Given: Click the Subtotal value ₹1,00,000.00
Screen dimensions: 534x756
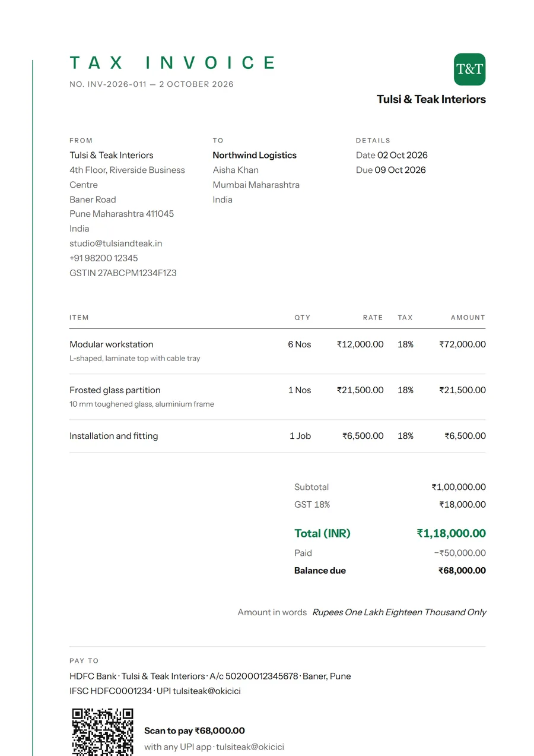Looking at the screenshot, I should coord(459,487).
